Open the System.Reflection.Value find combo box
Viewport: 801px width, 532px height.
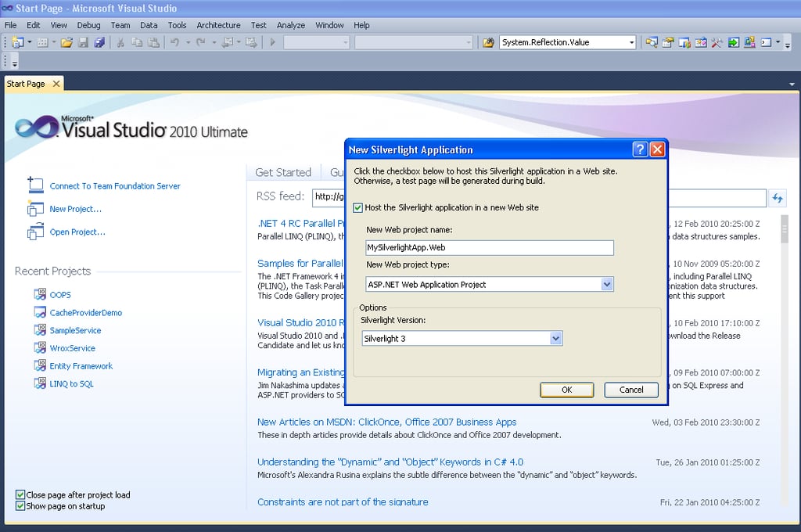(x=568, y=42)
